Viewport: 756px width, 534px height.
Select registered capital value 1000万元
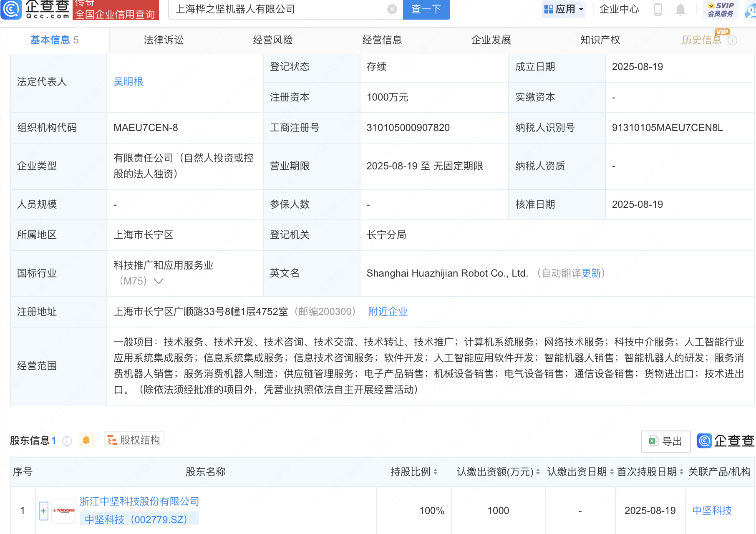pos(387,97)
